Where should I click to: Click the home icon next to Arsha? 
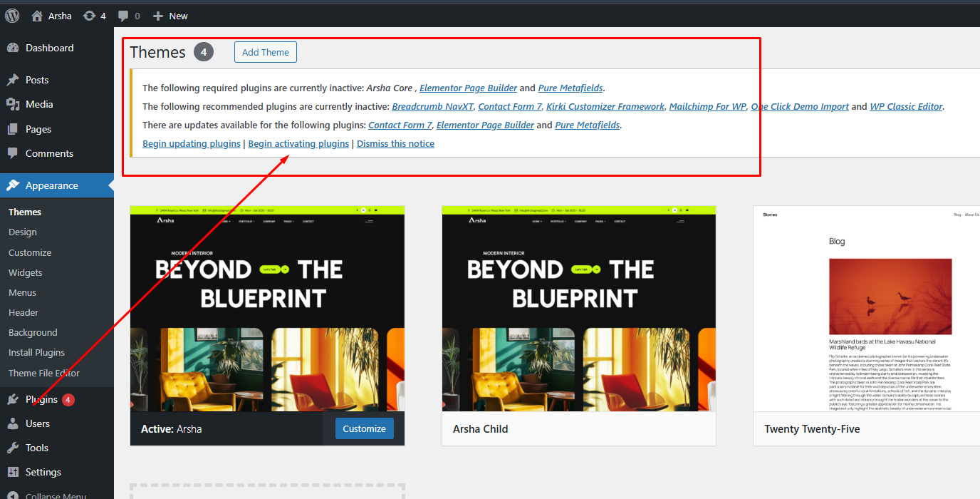37,15
